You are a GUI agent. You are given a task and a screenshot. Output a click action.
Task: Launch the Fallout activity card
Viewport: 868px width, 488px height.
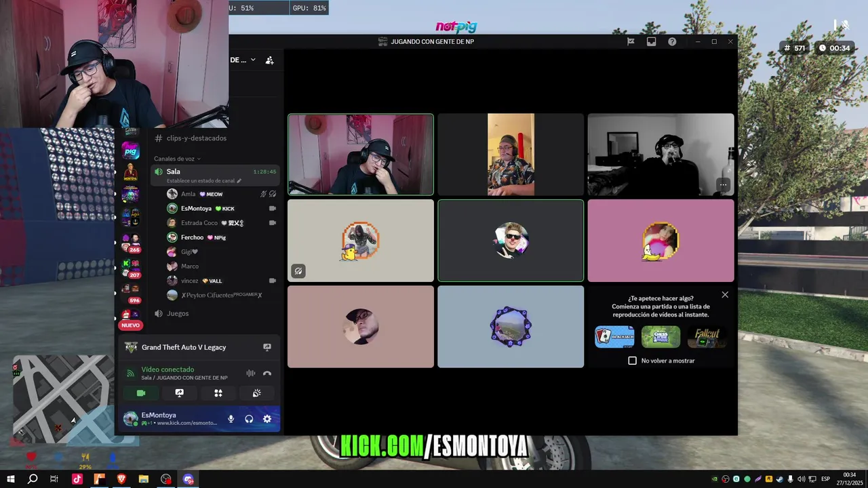(707, 337)
